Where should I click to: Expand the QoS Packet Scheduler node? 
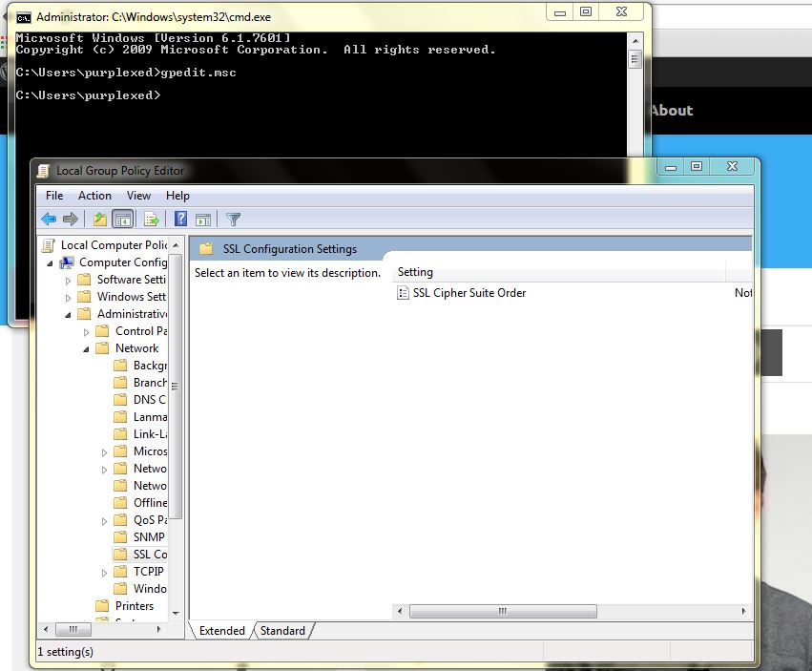tap(105, 519)
